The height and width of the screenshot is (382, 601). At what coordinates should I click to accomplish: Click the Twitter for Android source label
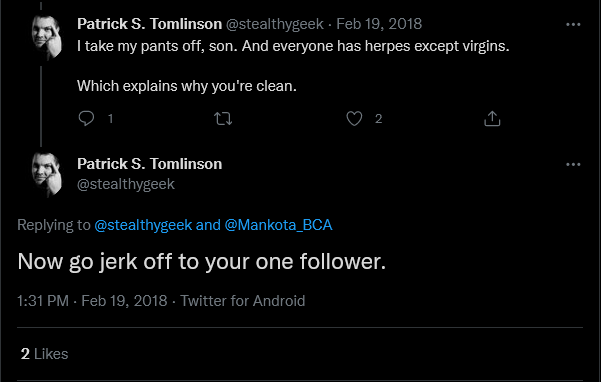[x=243, y=301]
